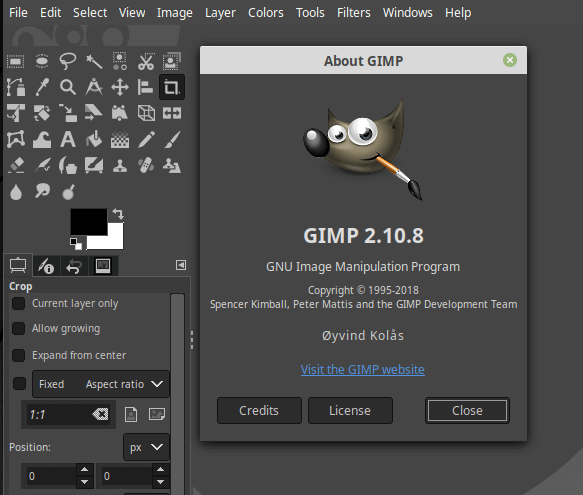Select the Paths tool
This screenshot has height=495, width=583.
point(16,87)
